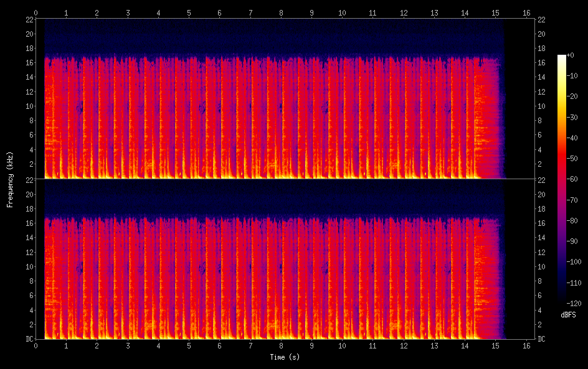
Task: Click the "Frequency (kHz)" axis label
Action: coord(10,179)
